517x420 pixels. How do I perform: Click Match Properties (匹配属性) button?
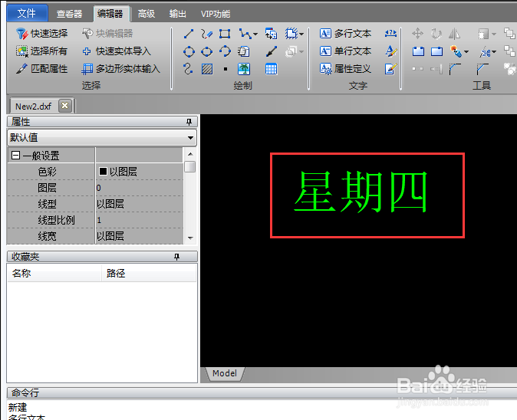click(x=41, y=68)
